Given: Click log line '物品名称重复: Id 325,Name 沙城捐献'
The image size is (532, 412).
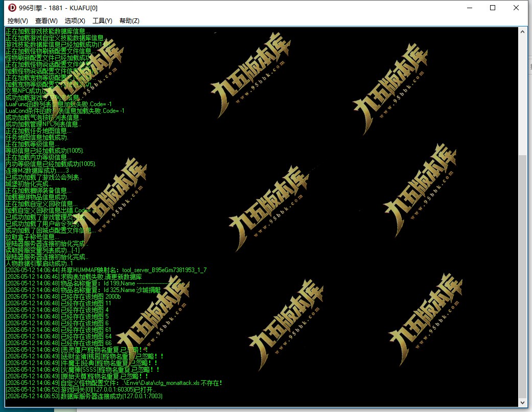Looking at the screenshot, I should point(83,290).
